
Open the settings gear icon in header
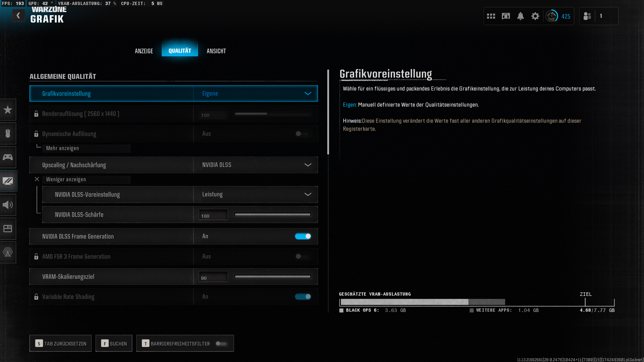click(x=535, y=16)
